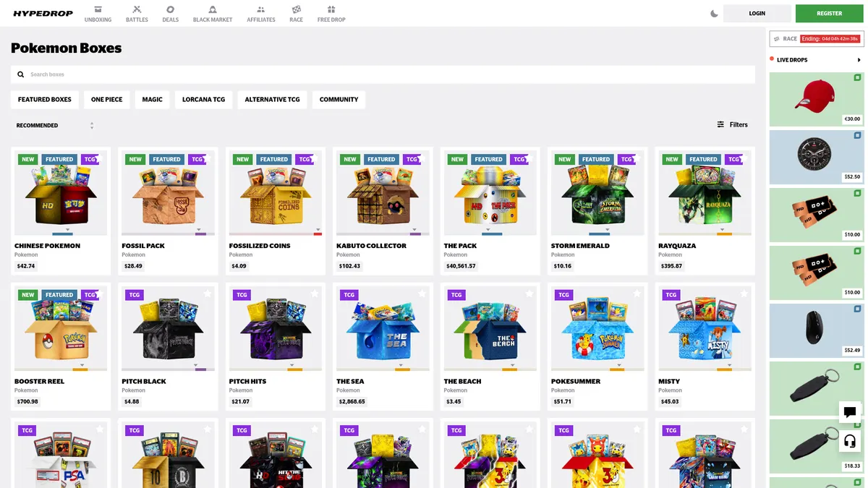Favorite the Pitch Black box with its star
The height and width of the screenshot is (488, 868).
pos(208,294)
